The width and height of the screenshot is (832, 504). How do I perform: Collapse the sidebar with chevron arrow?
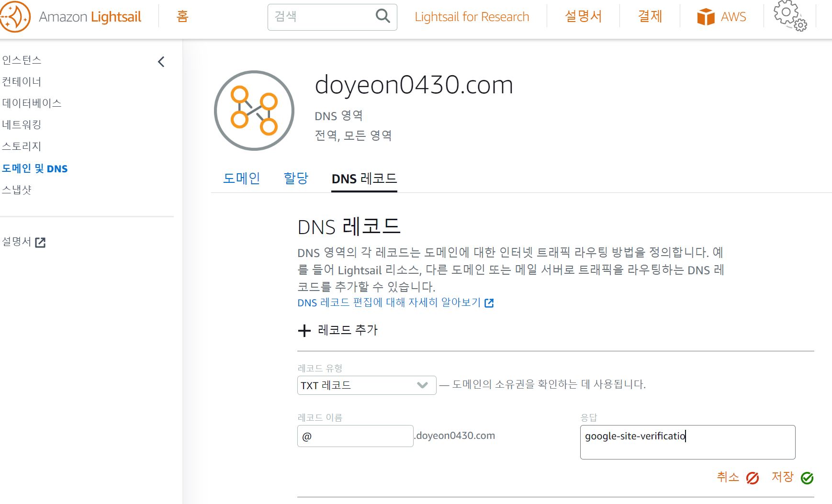[161, 62]
